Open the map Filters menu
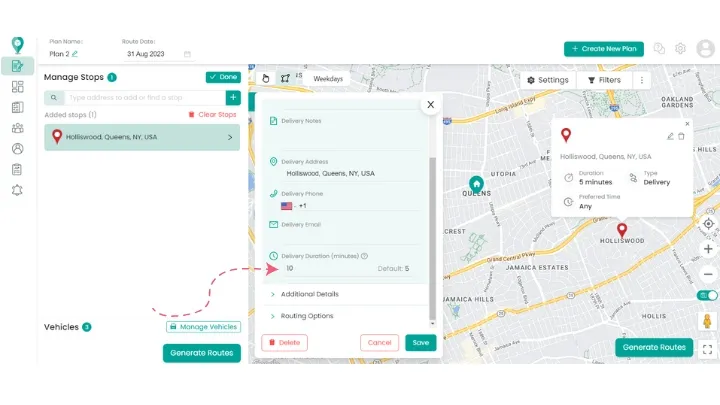The height and width of the screenshot is (405, 720). pyautogui.click(x=605, y=80)
